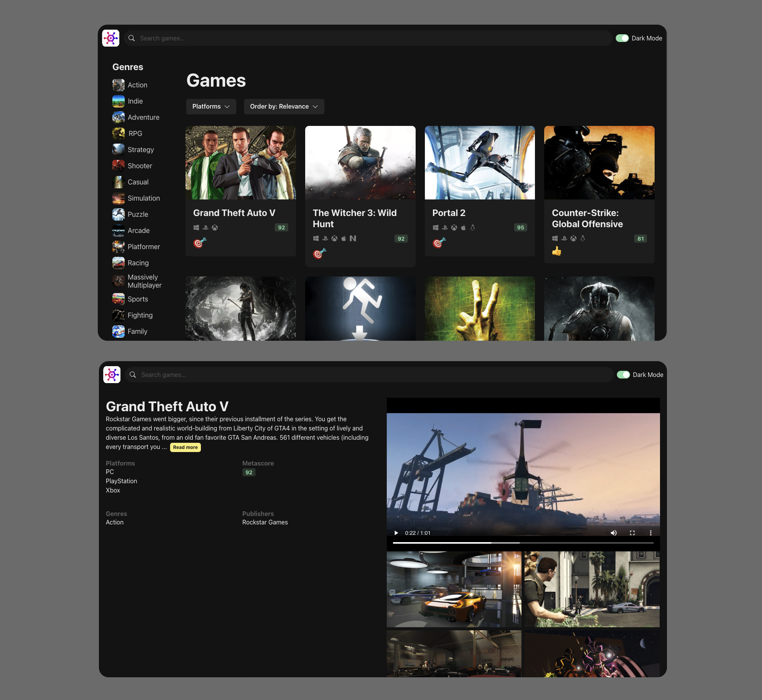Click the Indie genre icon in sidebar
This screenshot has width=762, height=700.
point(118,100)
